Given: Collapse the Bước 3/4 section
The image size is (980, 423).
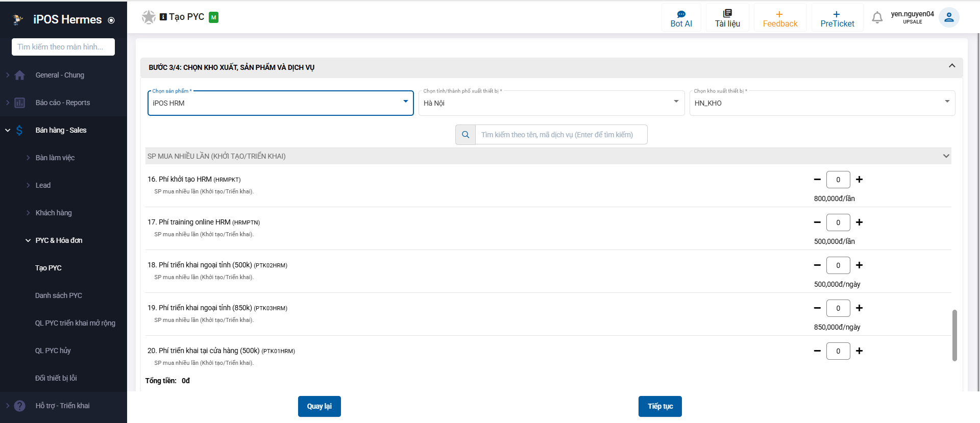Looking at the screenshot, I should (952, 66).
